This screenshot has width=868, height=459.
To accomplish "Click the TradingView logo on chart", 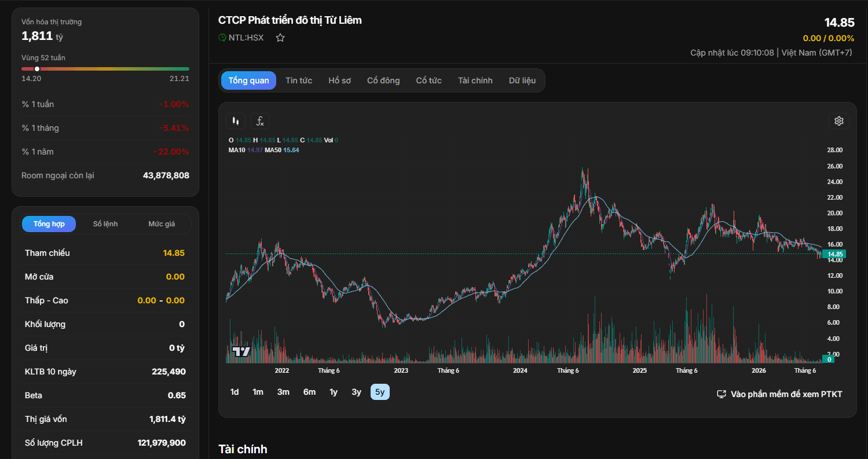I will tap(241, 351).
